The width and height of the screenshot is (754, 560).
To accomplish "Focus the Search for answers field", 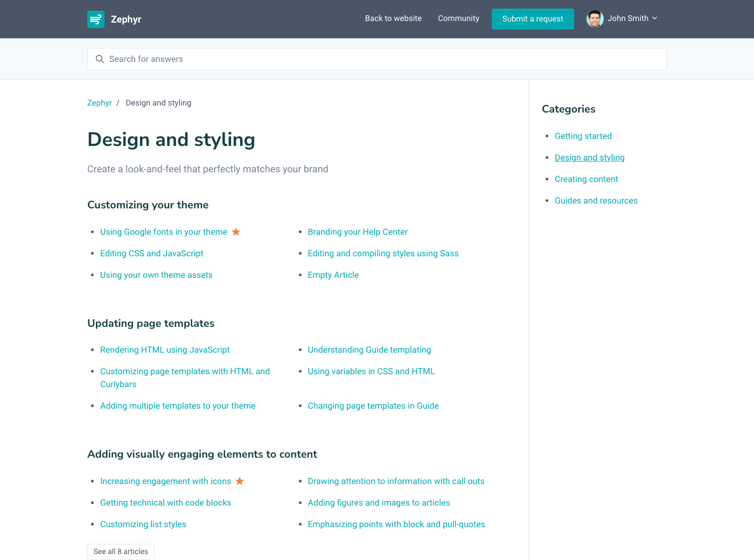I will click(x=377, y=59).
